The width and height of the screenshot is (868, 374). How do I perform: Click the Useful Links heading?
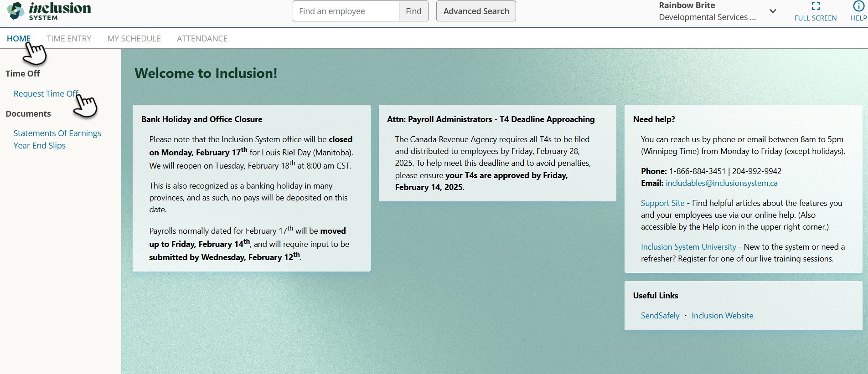pyautogui.click(x=656, y=296)
